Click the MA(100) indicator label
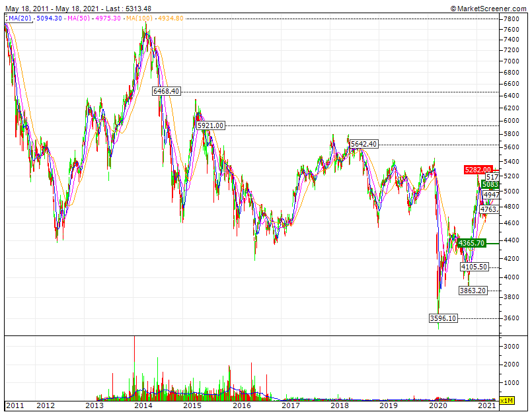The image size is (532, 416). point(139,18)
